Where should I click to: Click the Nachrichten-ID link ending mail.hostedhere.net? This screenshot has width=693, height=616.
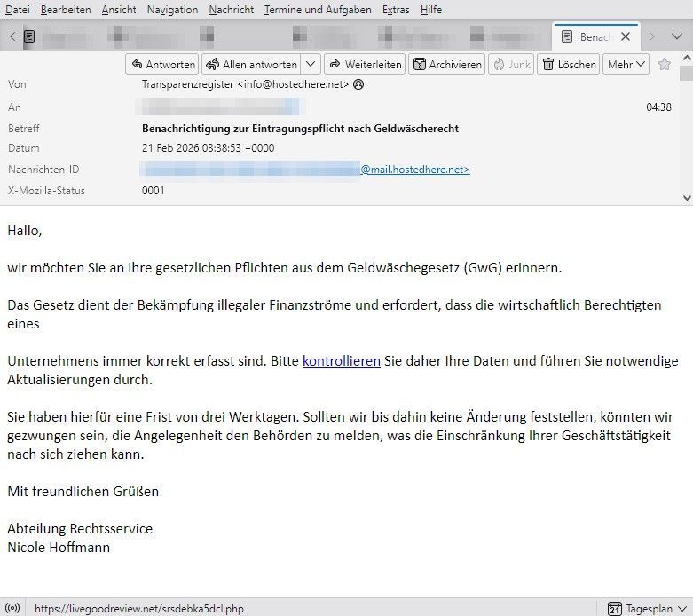[x=414, y=170]
